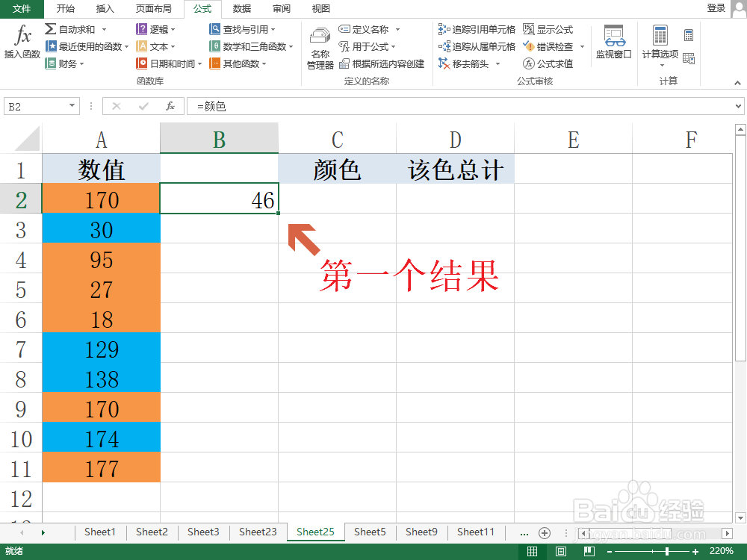Click Evaluate Formula (公式求值)

(x=548, y=63)
